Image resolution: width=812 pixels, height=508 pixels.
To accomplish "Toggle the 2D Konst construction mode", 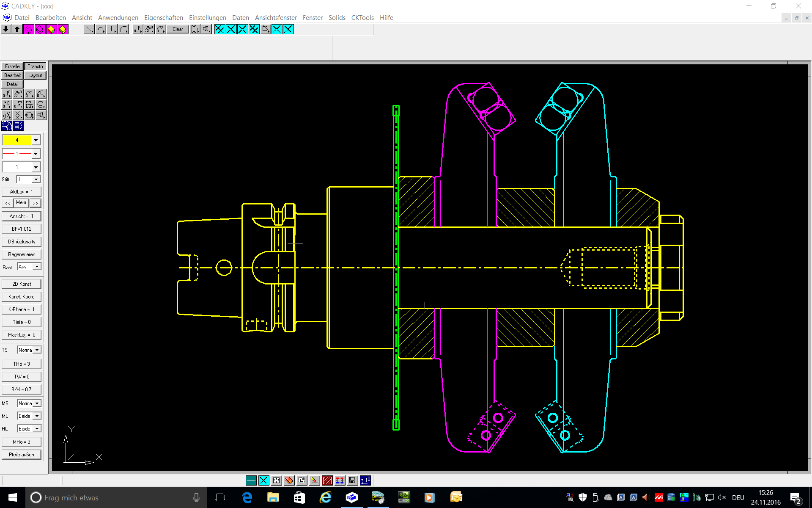I will (22, 284).
